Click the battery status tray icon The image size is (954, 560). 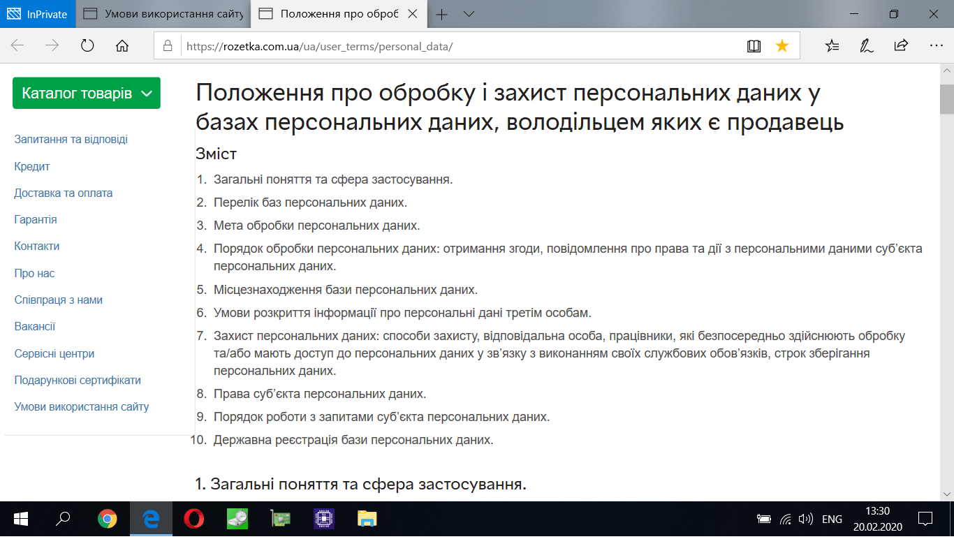click(764, 519)
